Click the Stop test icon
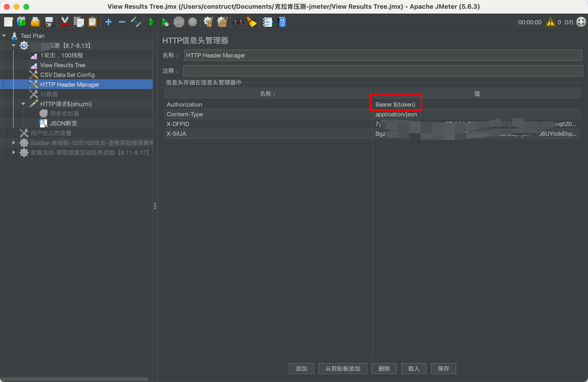This screenshot has width=588, height=382. [x=179, y=22]
